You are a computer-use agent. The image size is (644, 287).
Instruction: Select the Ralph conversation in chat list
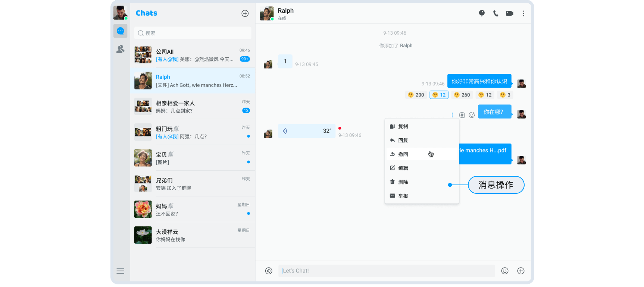193,81
